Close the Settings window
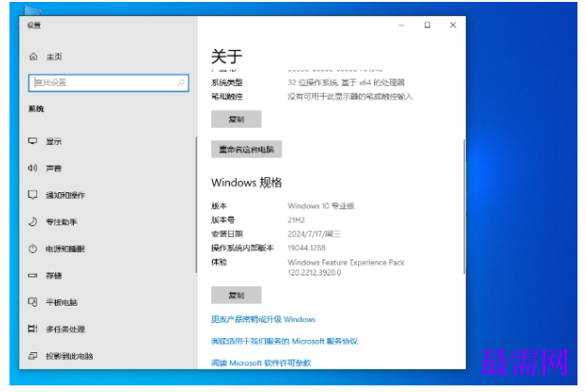This screenshot has height=392, width=586. tap(453, 25)
